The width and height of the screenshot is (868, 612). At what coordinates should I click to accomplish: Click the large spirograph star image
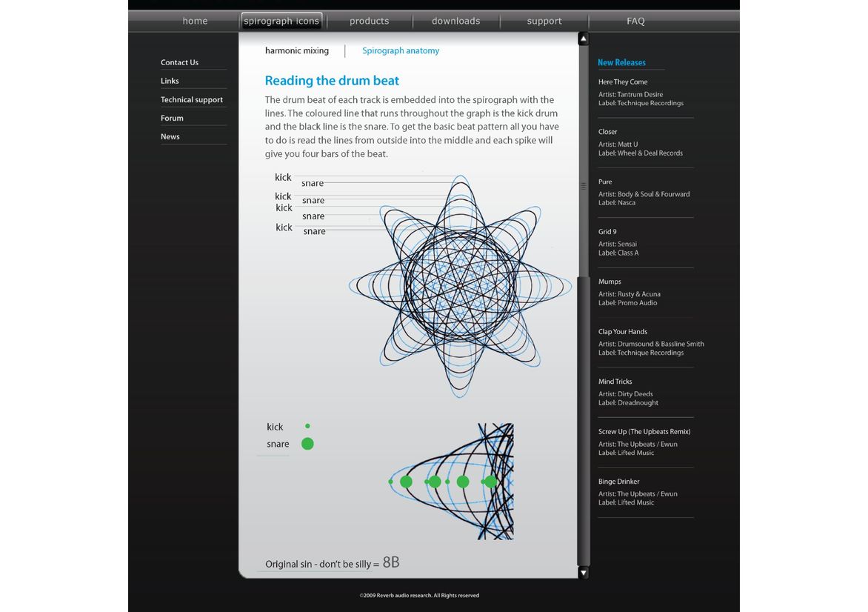point(460,286)
